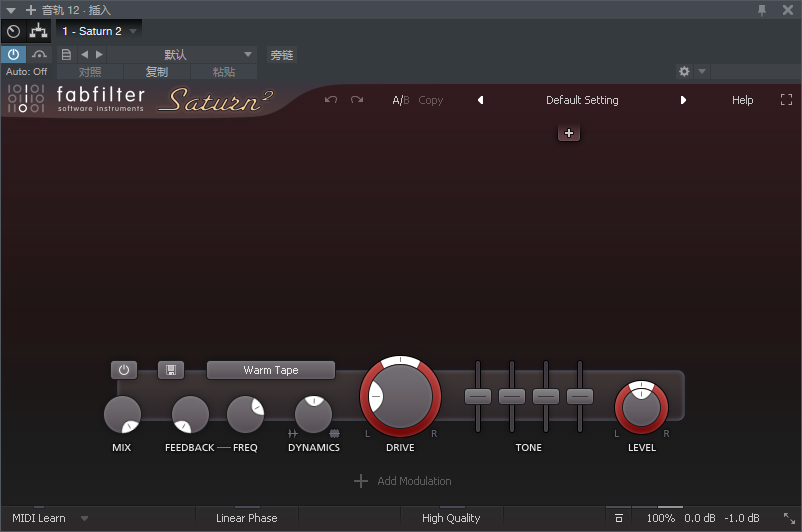Click the resize interface arrows icon

pos(789,518)
